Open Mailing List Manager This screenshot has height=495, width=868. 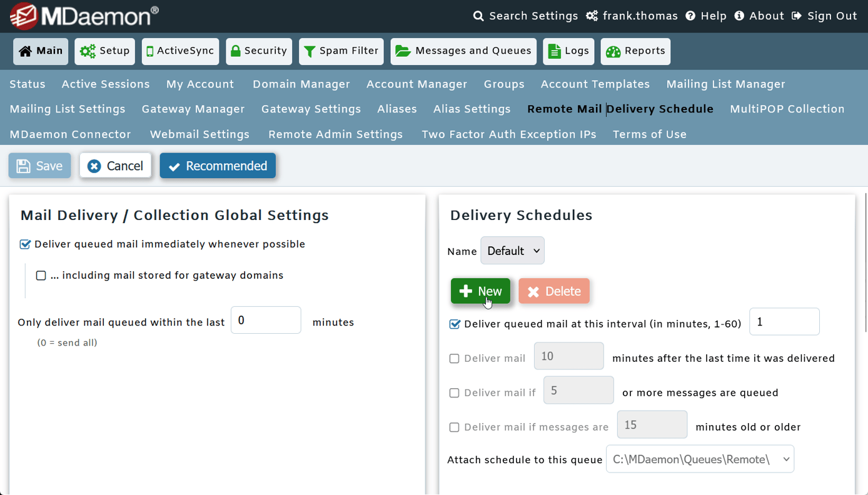point(725,84)
